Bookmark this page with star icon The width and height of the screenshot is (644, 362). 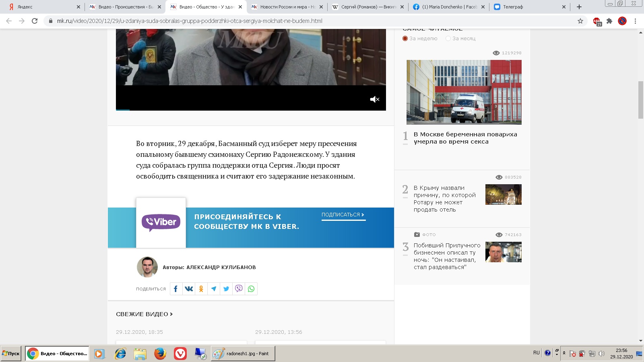[580, 21]
